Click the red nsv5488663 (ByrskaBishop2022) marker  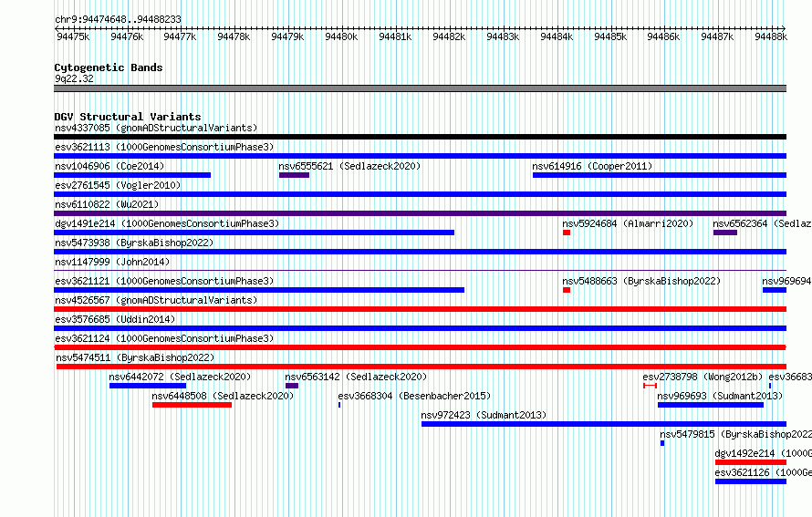567,290
